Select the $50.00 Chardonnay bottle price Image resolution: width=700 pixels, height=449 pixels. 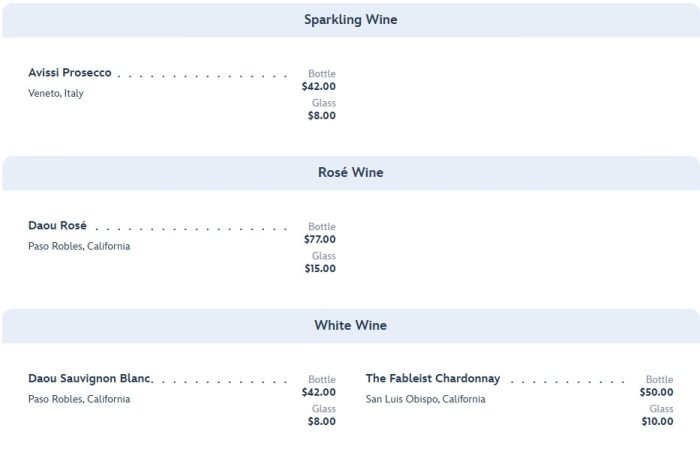point(657,393)
